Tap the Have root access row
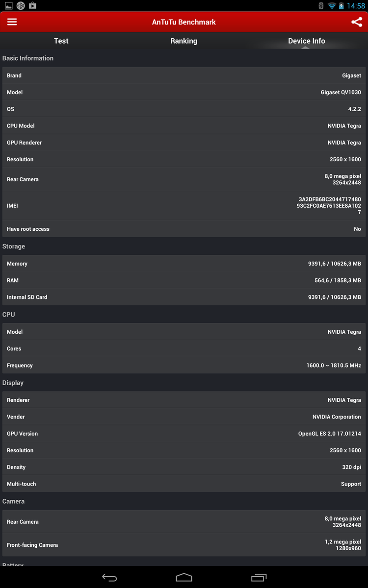 pyautogui.click(x=184, y=229)
